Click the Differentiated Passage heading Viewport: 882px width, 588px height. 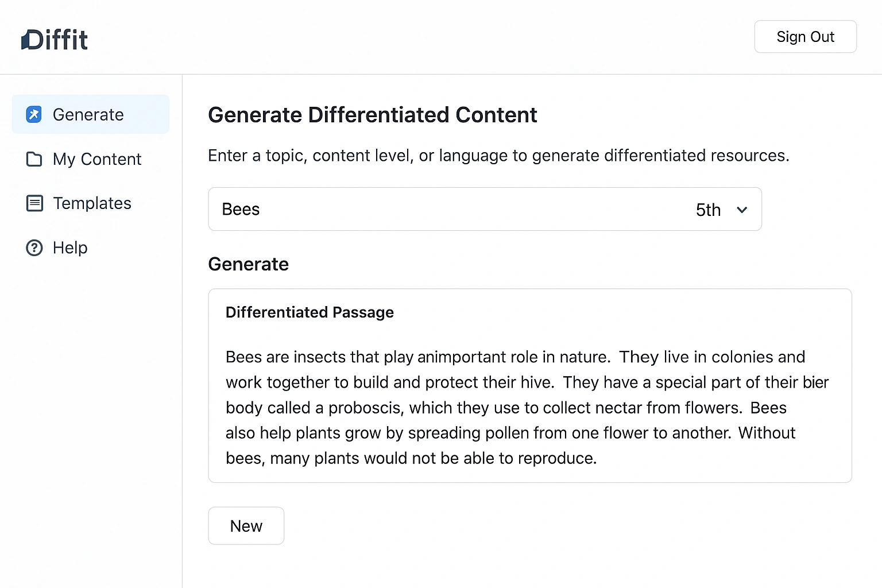[310, 312]
